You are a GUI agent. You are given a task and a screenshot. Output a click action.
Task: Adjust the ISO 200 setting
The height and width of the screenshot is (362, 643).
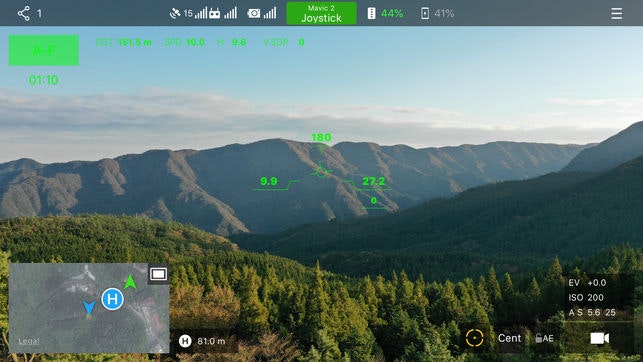point(586,298)
